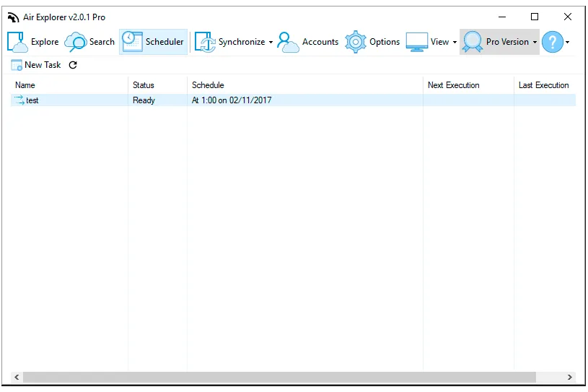Click the Synchronize label
Image resolution: width=588 pixels, height=392 pixels.
tap(242, 42)
